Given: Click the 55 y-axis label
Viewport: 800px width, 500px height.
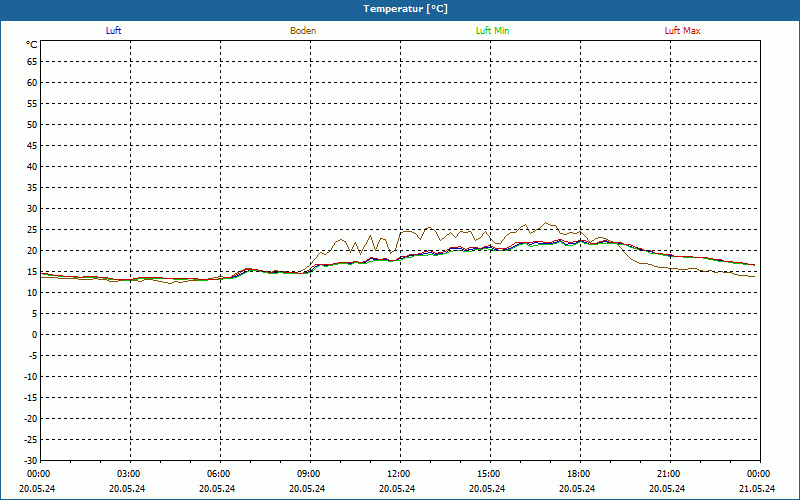Looking at the screenshot, I should point(32,104).
